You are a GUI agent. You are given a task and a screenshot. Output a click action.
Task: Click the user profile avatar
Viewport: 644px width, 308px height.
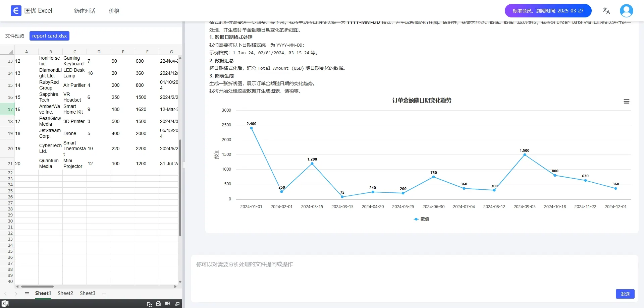[x=626, y=11]
